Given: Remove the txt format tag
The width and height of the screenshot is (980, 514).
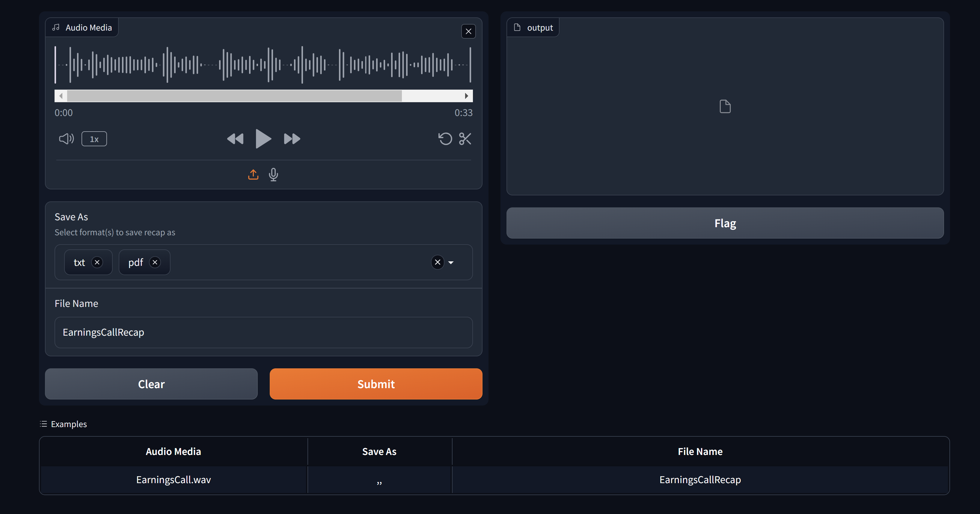Looking at the screenshot, I should [97, 262].
